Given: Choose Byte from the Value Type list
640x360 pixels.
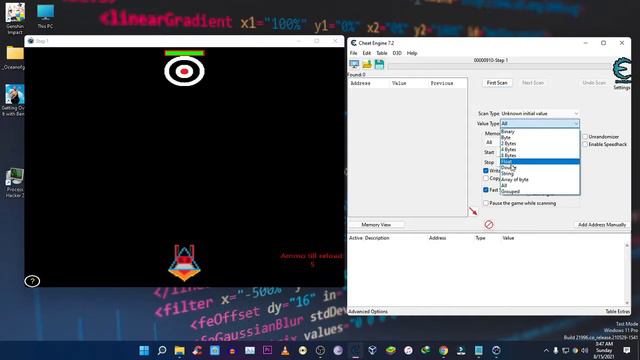Looking at the screenshot, I should [x=540, y=138].
